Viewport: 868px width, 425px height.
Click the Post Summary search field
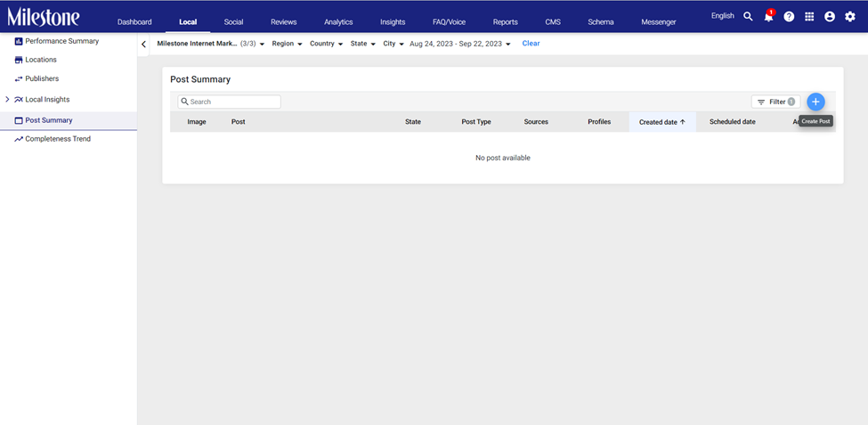(x=229, y=102)
